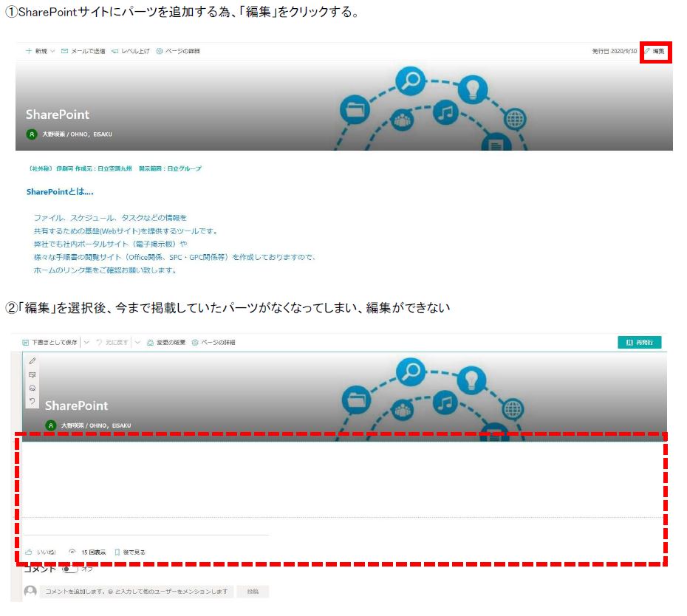Click the 投稿 (Post) button
Screen dimensions: 687x616
click(x=253, y=592)
